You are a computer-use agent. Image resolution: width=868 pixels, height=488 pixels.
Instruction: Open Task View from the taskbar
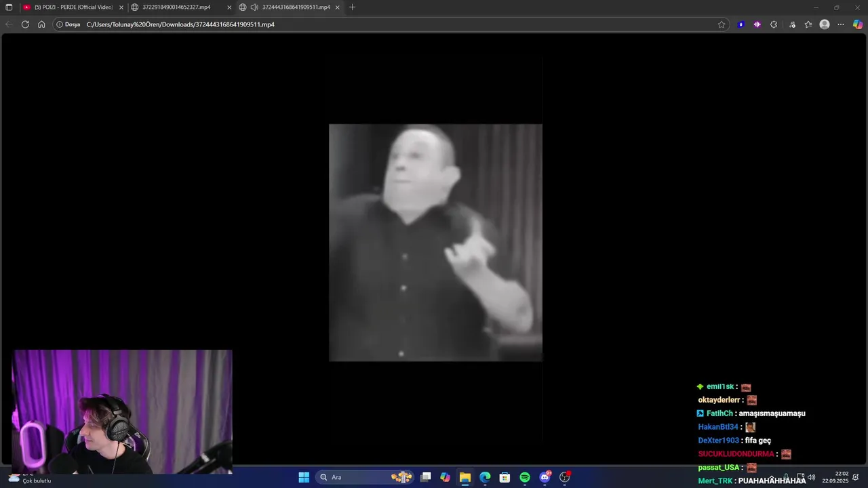[425, 477]
